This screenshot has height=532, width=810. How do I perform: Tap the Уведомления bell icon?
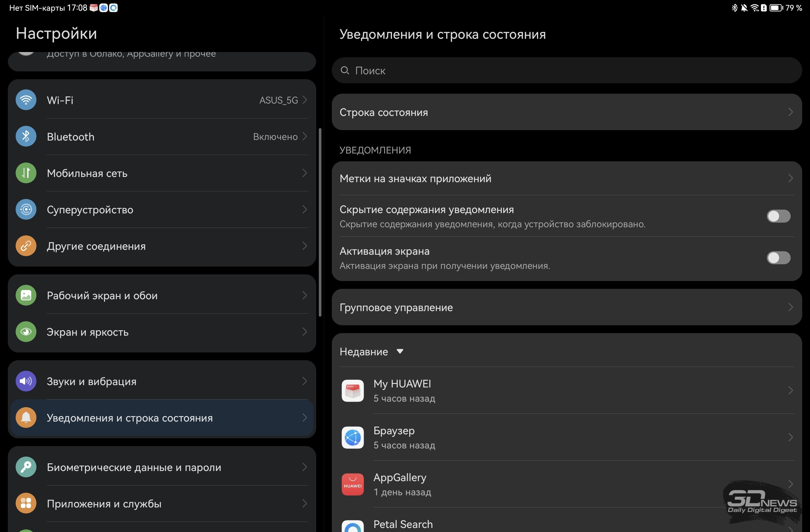(26, 418)
